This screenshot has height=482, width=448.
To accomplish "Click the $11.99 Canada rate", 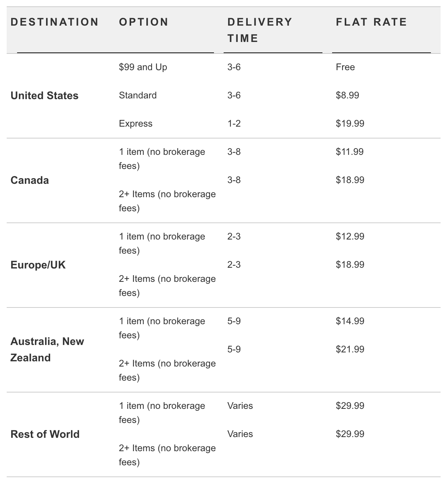I will [350, 152].
